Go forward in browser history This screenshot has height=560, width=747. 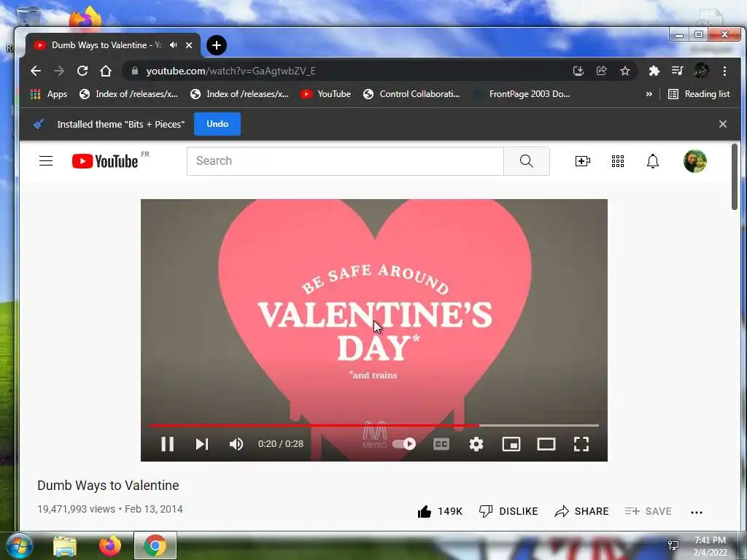59,71
